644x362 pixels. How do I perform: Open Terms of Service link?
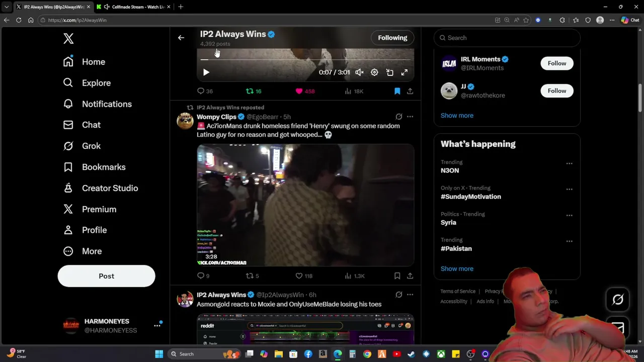click(x=458, y=291)
